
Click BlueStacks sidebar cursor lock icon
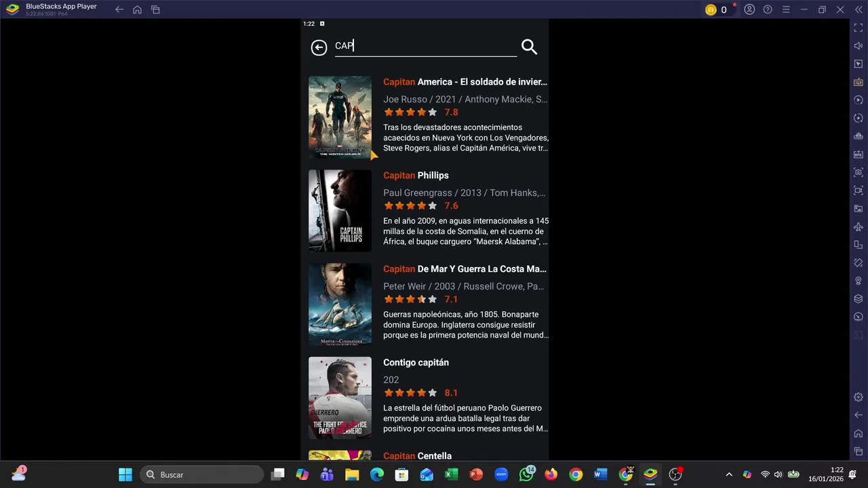point(859,64)
